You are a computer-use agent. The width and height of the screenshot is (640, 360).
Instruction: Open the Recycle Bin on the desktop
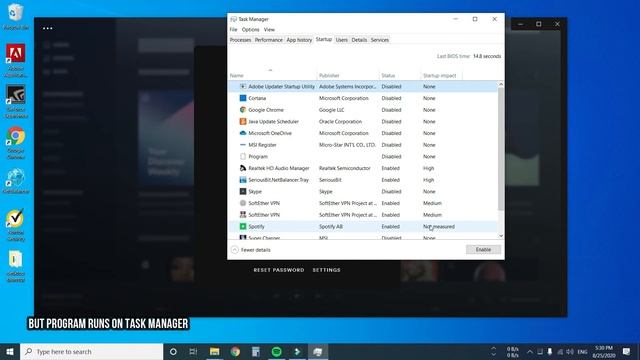[16, 16]
